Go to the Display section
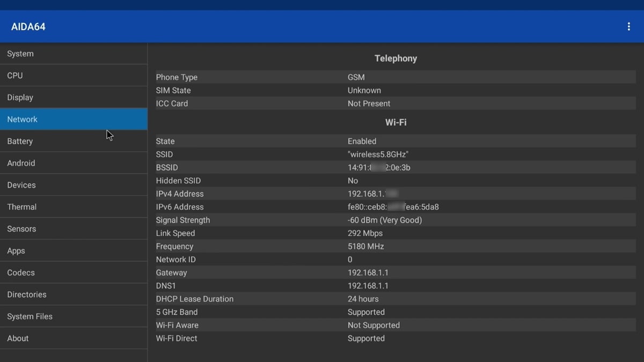Viewport: 644px width, 362px height. [x=74, y=98]
